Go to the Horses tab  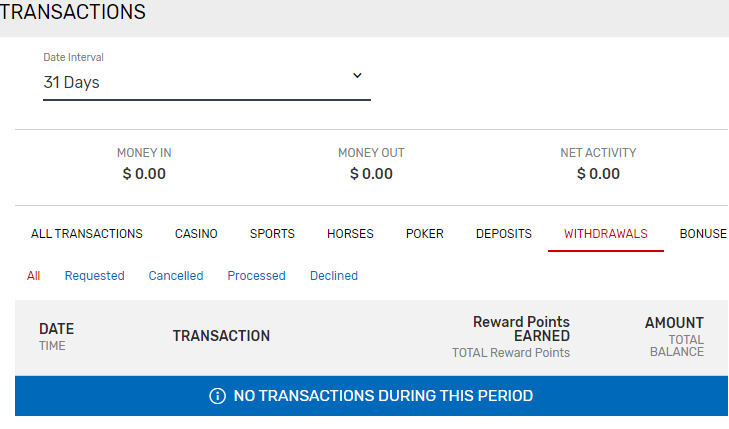point(350,234)
